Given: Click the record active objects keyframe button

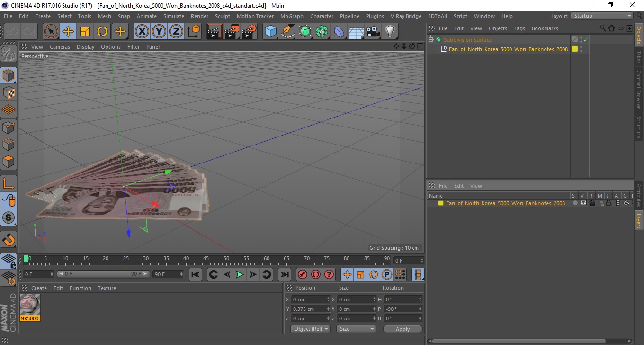Looking at the screenshot, I should pos(302,274).
